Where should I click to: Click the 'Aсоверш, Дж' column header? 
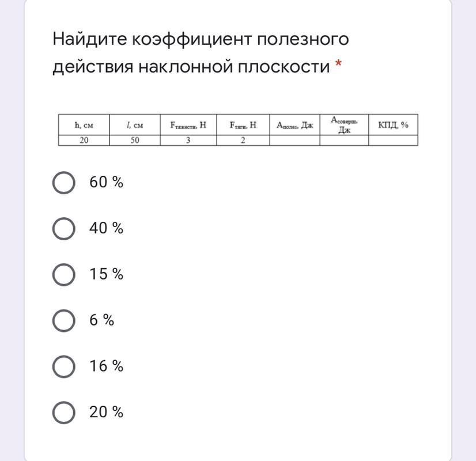coord(344,124)
